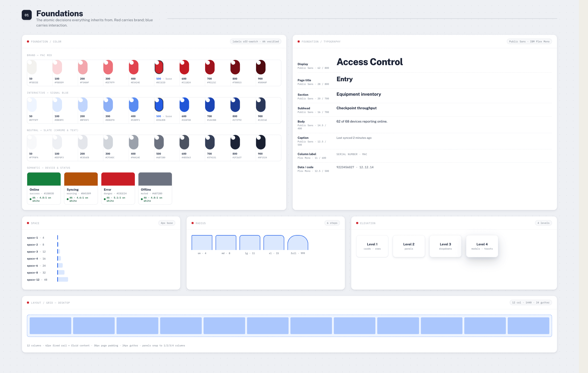
Task: Select the sm 4 radius sample
Action: [202, 243]
